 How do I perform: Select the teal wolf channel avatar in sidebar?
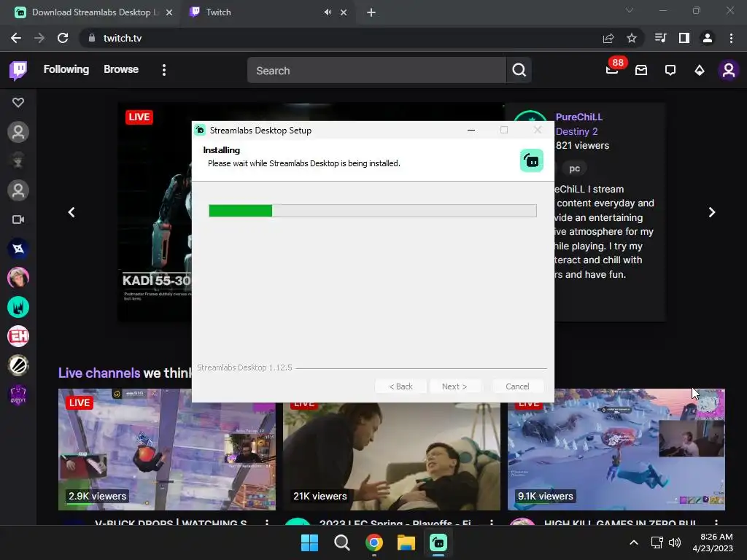[18, 307]
